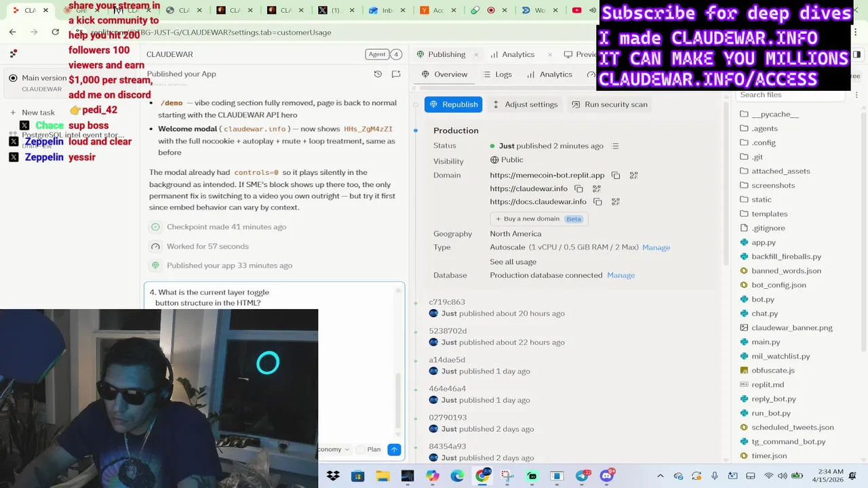868x488 pixels.
Task: Open the list icon next to published status
Action: [x=615, y=146]
